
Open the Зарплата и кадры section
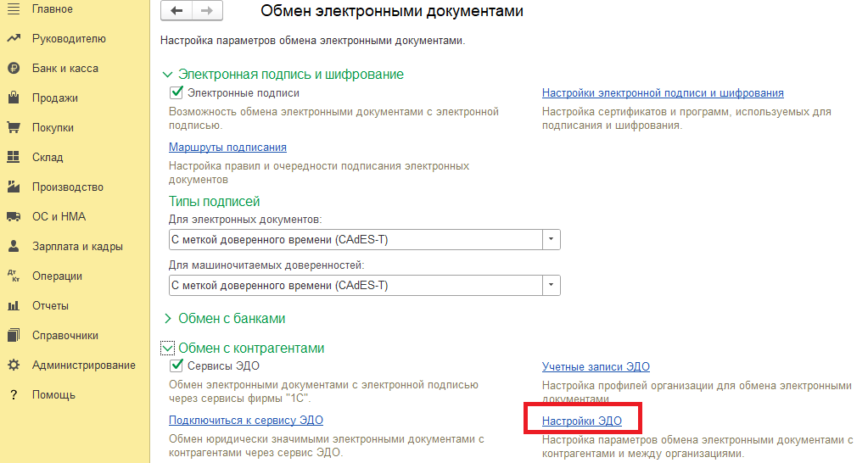(x=77, y=246)
